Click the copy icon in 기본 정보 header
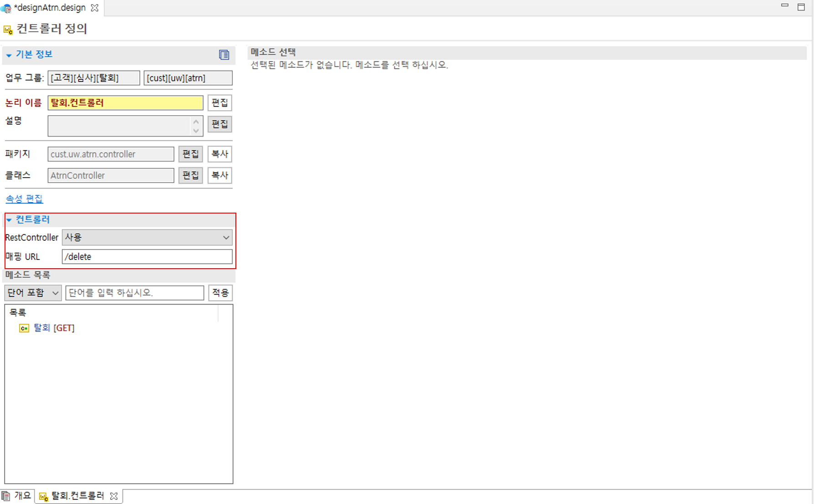Screen dimensions: 814x504 click(x=224, y=55)
